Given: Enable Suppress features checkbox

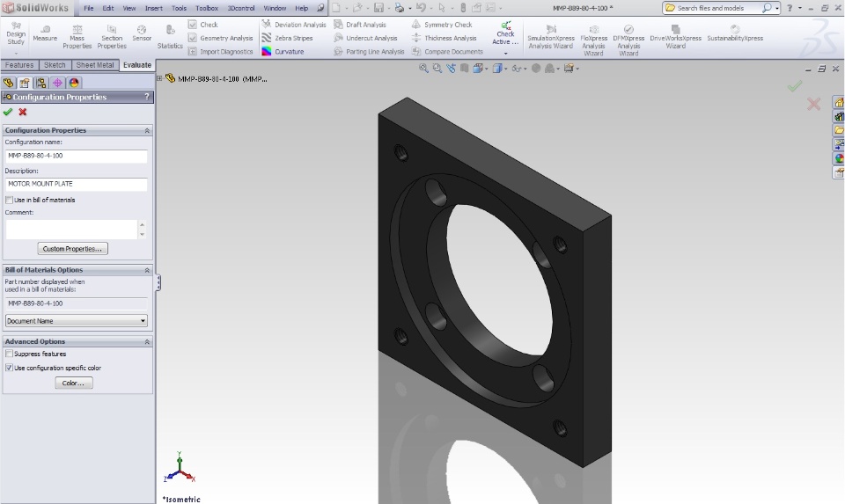Looking at the screenshot, I should [x=9, y=354].
